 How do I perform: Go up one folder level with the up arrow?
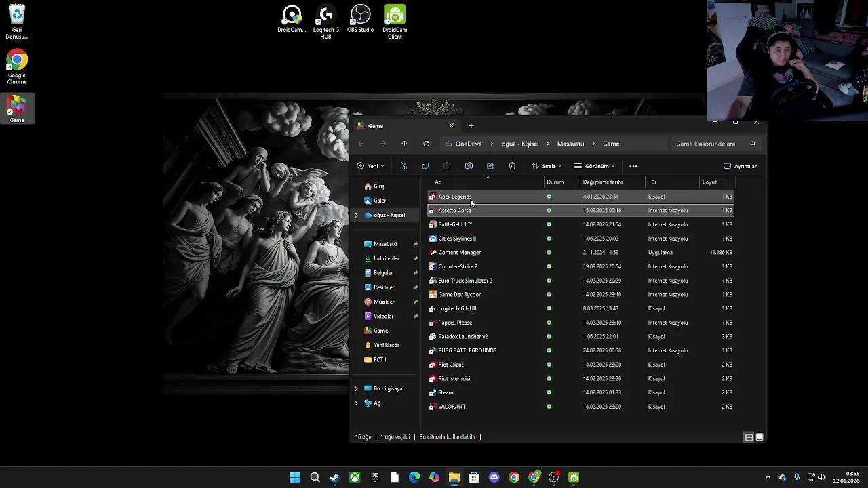pos(404,144)
